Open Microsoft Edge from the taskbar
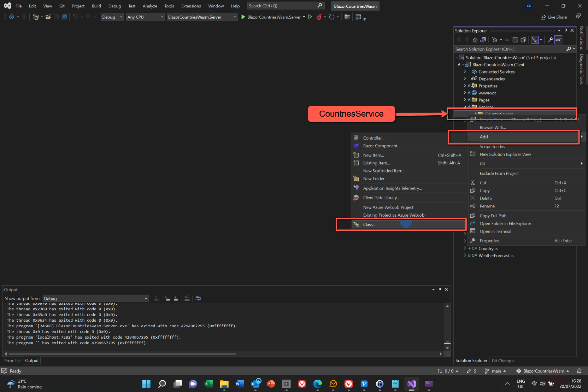588x392 pixels. 317,384
